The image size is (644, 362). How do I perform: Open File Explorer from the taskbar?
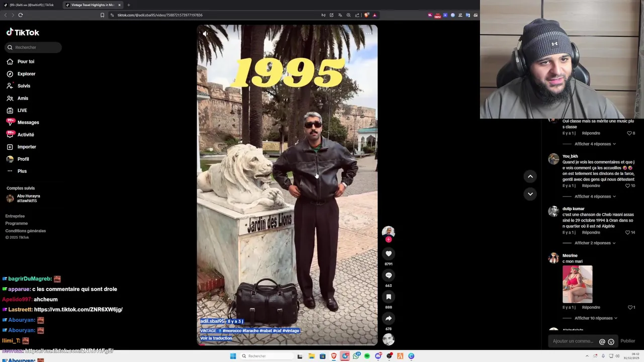tap(311, 356)
